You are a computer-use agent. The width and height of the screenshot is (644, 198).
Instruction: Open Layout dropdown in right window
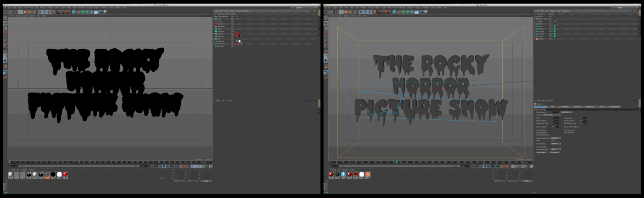click(x=627, y=8)
